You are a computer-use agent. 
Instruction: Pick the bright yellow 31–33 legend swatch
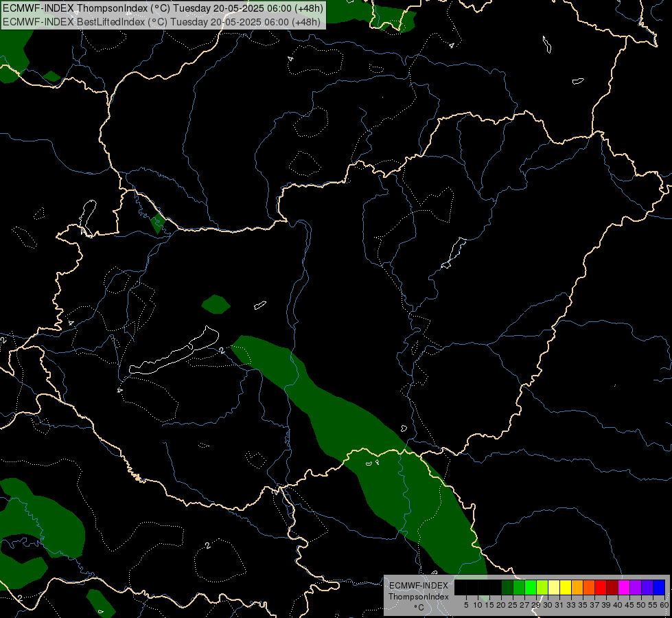tap(566, 587)
